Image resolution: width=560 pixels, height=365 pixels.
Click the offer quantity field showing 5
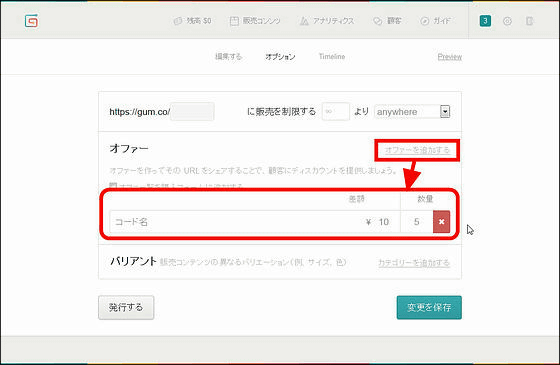pos(417,222)
